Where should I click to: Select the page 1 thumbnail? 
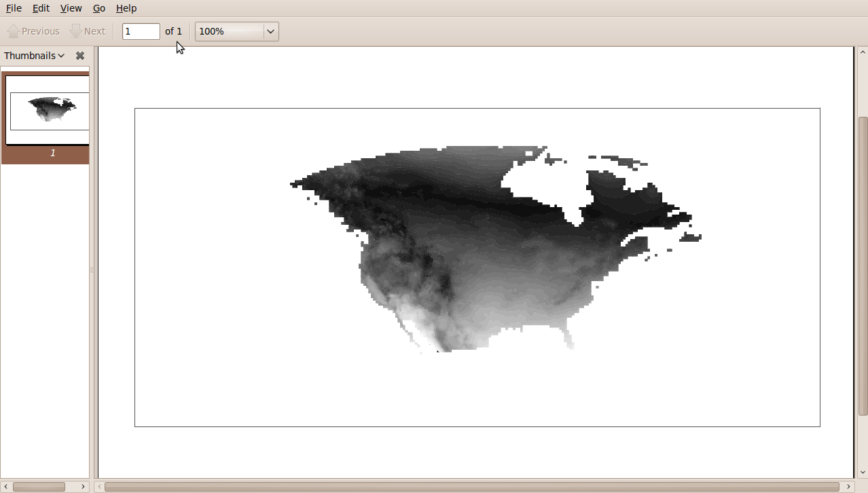click(x=48, y=110)
